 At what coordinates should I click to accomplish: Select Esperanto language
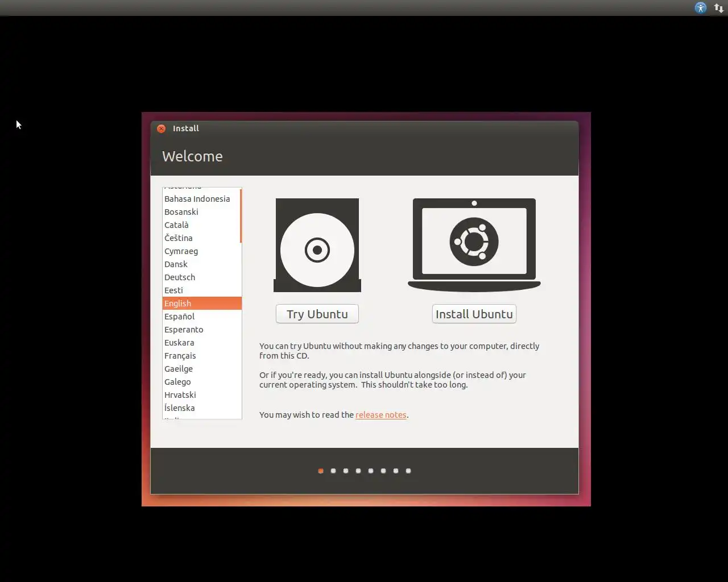(x=202, y=330)
